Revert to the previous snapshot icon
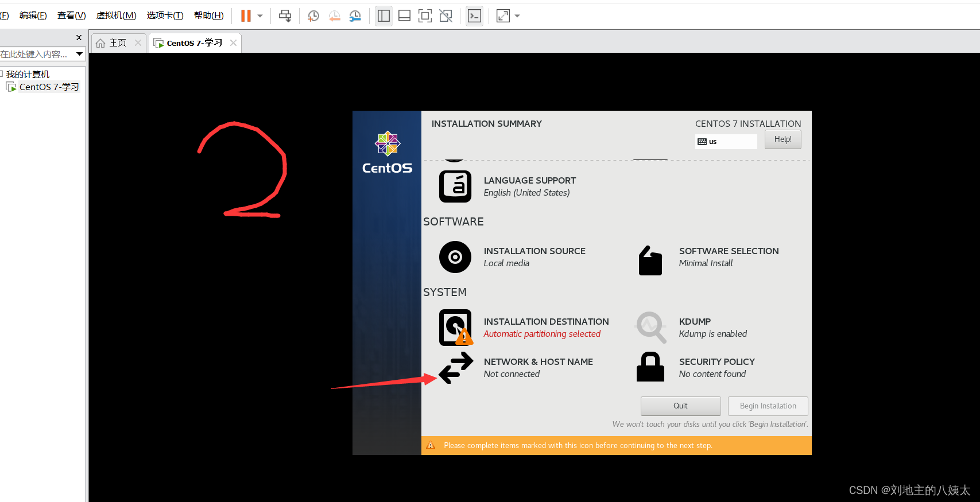 pos(334,16)
